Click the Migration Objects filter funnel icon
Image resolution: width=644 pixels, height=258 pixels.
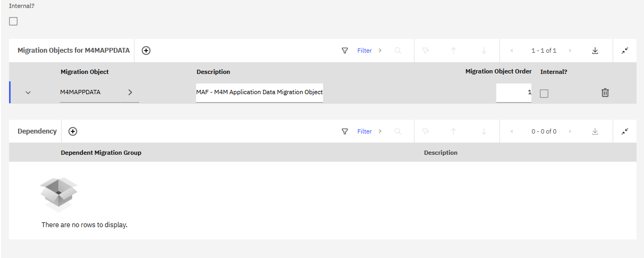click(x=345, y=51)
